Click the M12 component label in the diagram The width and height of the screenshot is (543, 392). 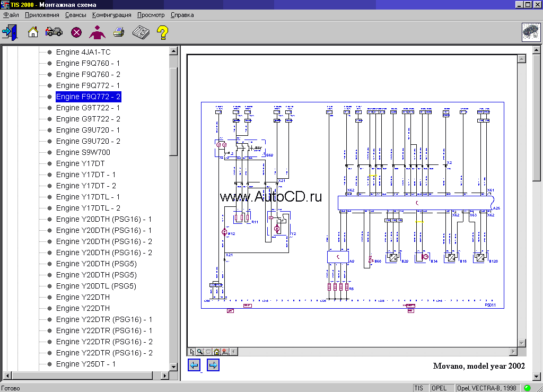click(x=232, y=234)
